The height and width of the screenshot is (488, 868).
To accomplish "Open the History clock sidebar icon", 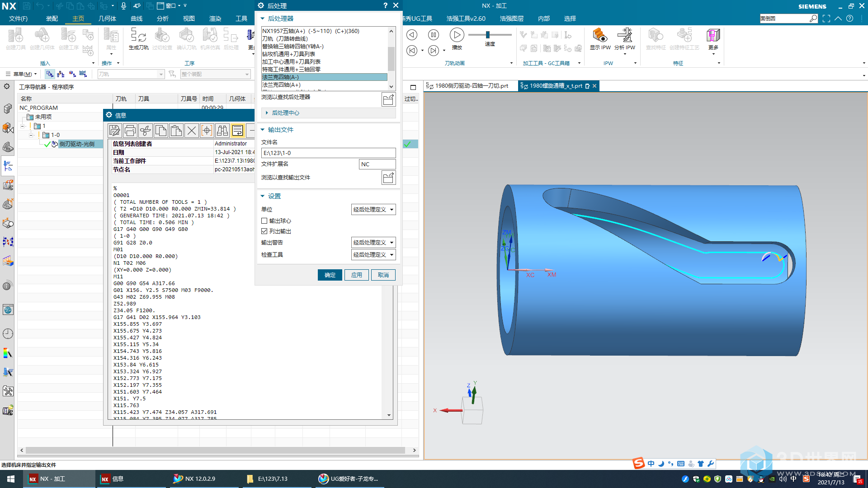I will click(8, 334).
